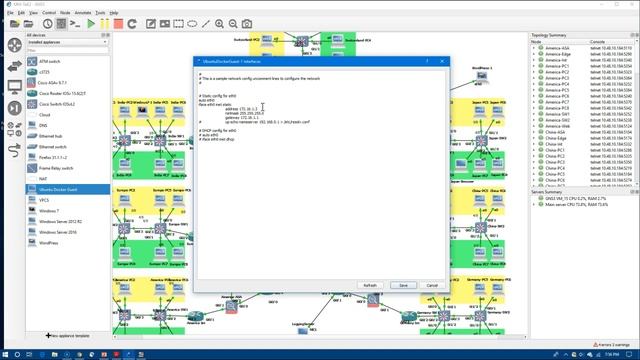The image size is (640, 360).
Task: Expand America-Edge node in Topology Summary
Action: pyautogui.click(x=533, y=54)
